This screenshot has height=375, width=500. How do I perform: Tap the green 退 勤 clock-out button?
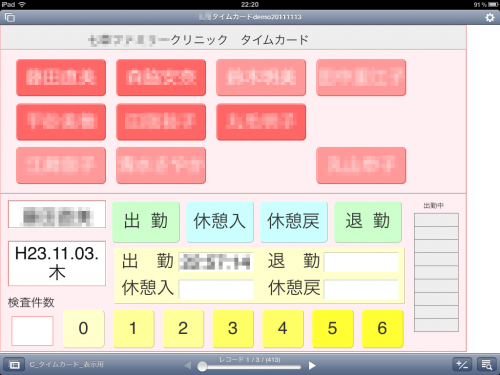click(368, 221)
